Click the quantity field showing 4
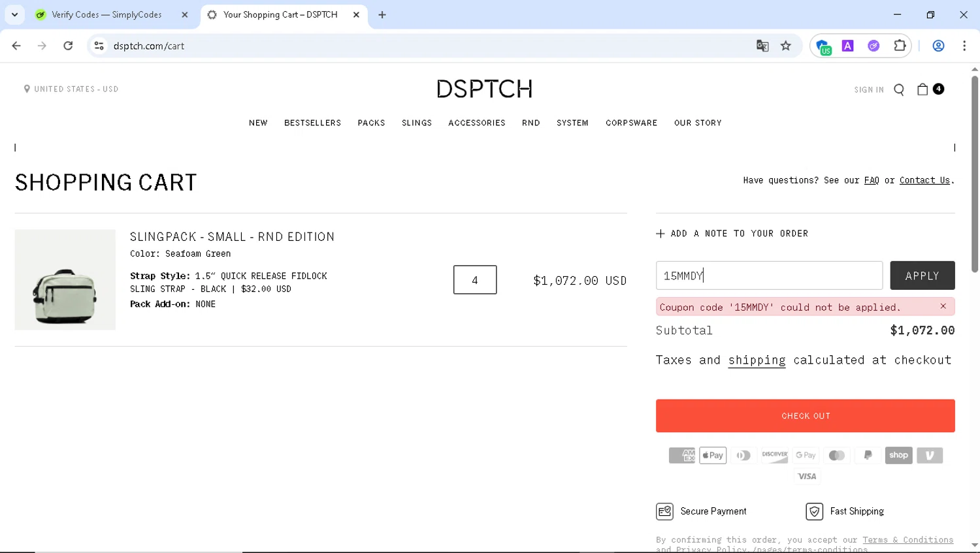Image resolution: width=980 pixels, height=553 pixels. point(475,279)
